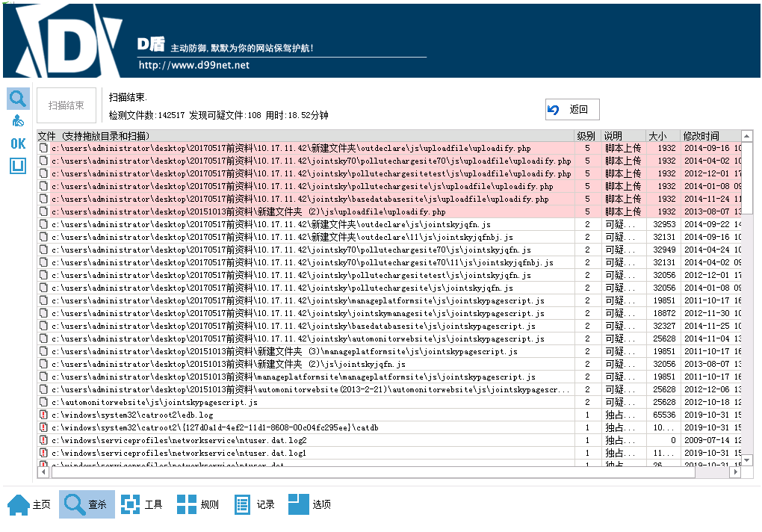Click file icon of pollutechargesite70\11 jointskyjqfnbj.js row
Viewport: 762px width, 532px height.
pyautogui.click(x=43, y=262)
